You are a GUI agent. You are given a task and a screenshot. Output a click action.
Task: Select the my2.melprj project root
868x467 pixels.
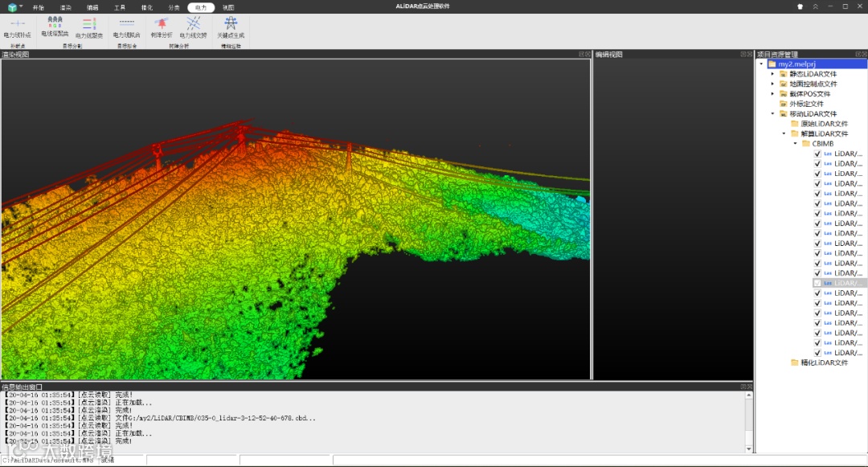click(796, 63)
